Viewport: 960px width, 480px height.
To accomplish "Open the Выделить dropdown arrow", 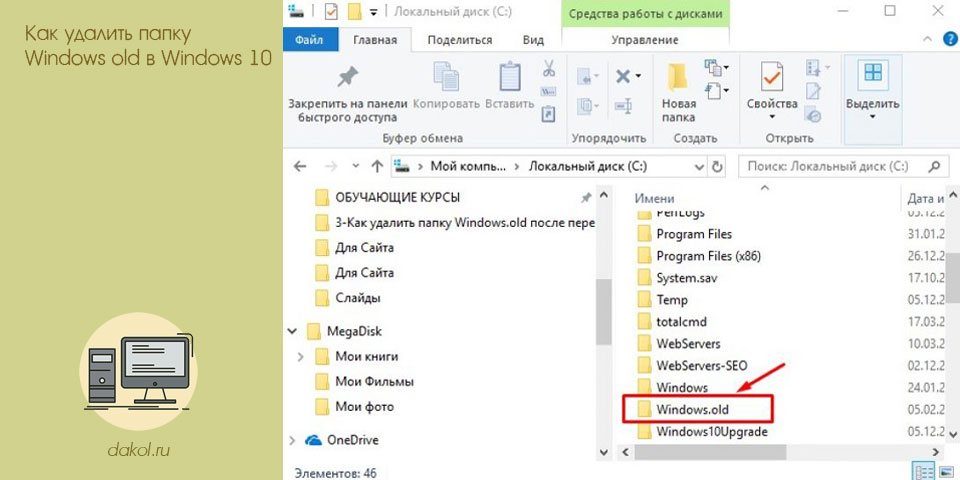I will (x=872, y=117).
